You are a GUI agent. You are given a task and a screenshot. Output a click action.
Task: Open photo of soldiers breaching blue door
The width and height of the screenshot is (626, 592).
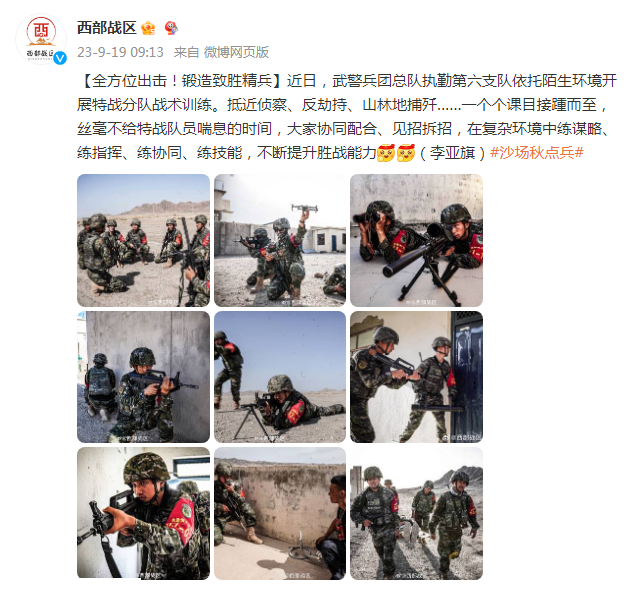click(416, 377)
